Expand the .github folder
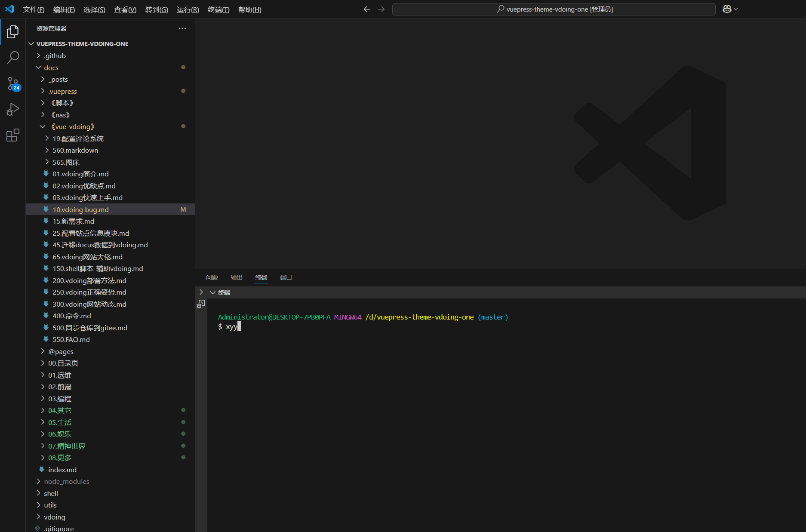The height and width of the screenshot is (532, 806). coord(110,55)
